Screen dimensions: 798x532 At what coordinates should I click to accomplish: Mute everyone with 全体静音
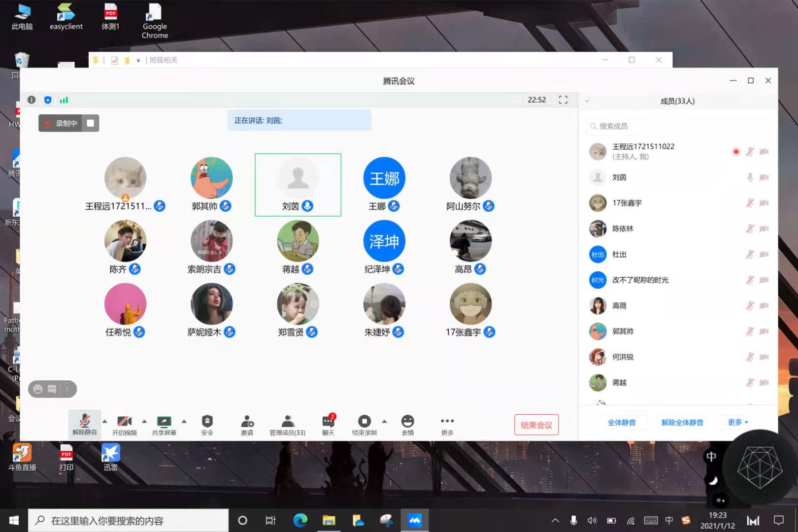[x=622, y=422]
